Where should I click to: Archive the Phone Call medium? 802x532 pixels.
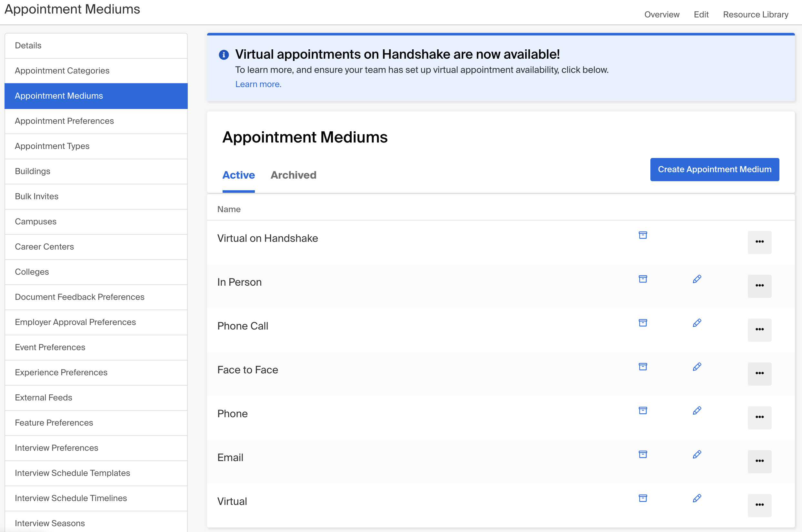643,323
